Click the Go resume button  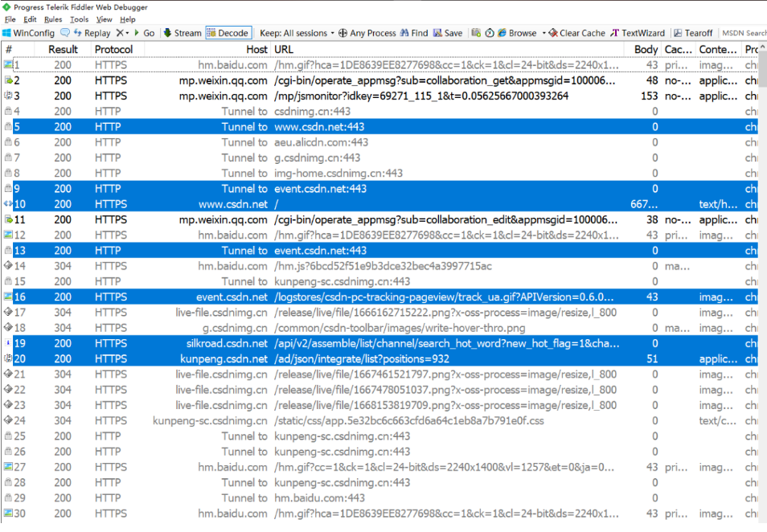(x=144, y=33)
